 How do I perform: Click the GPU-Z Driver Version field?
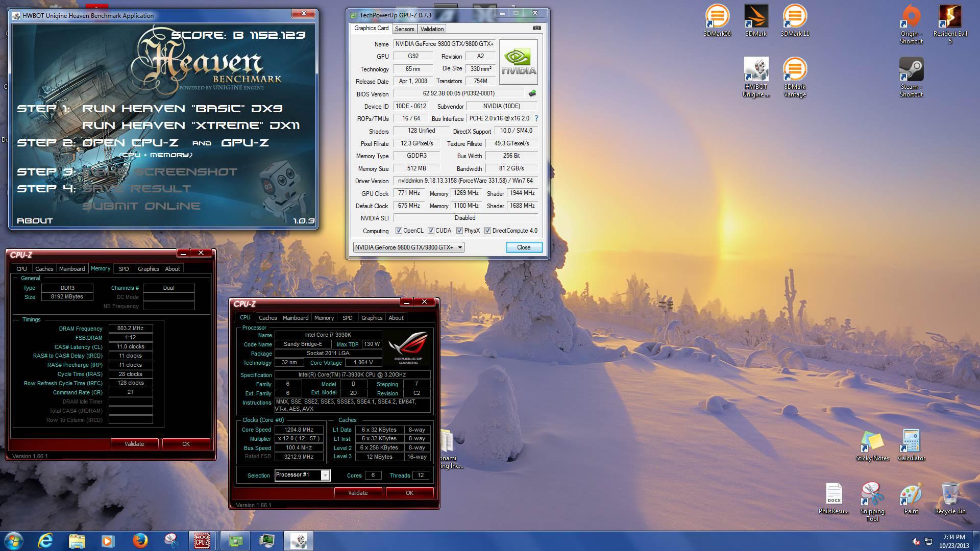click(x=465, y=181)
